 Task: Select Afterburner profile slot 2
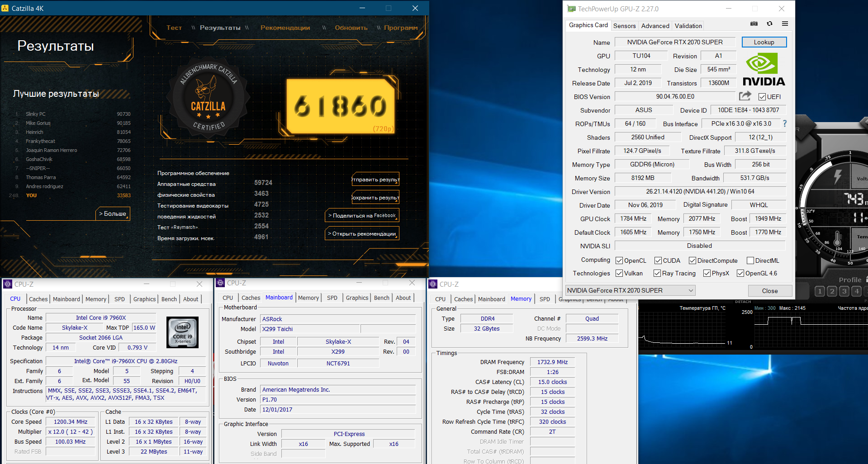pyautogui.click(x=832, y=291)
